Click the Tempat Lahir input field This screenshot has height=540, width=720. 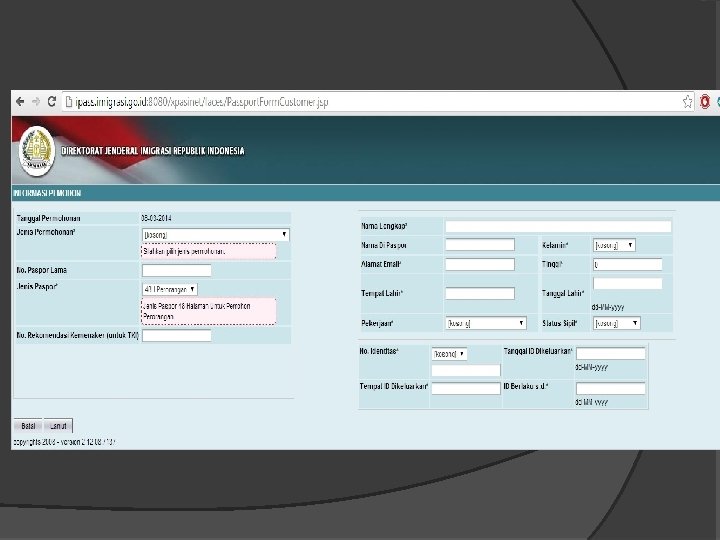pos(480,293)
